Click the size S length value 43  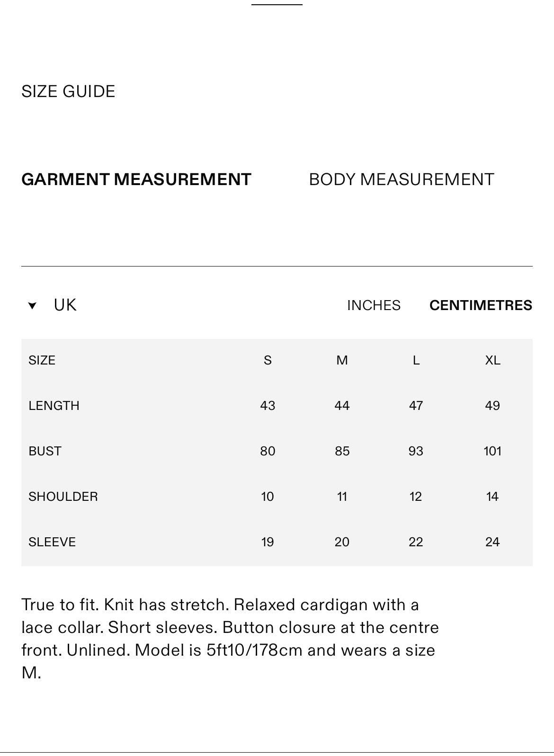pyautogui.click(x=268, y=406)
